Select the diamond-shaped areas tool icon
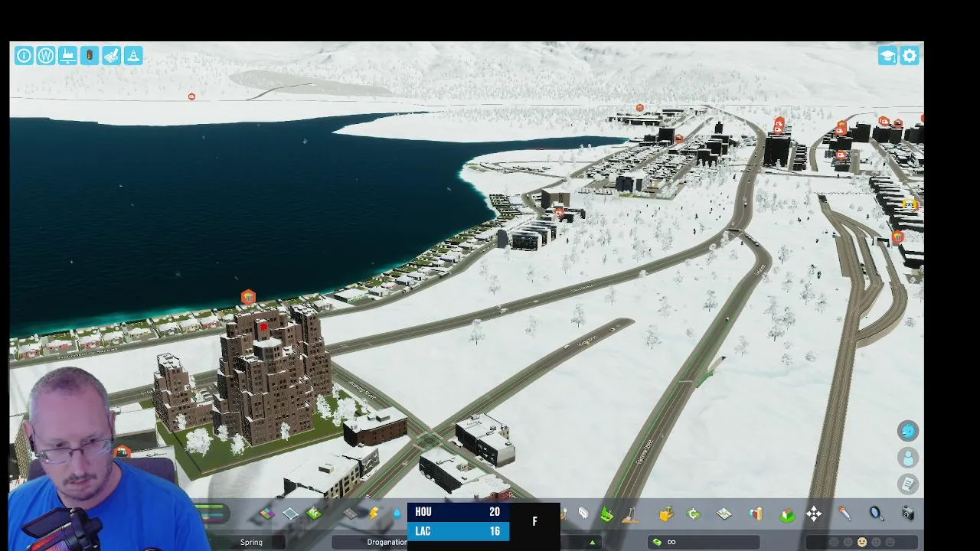Viewport: 980px width, 551px height. pos(290,514)
